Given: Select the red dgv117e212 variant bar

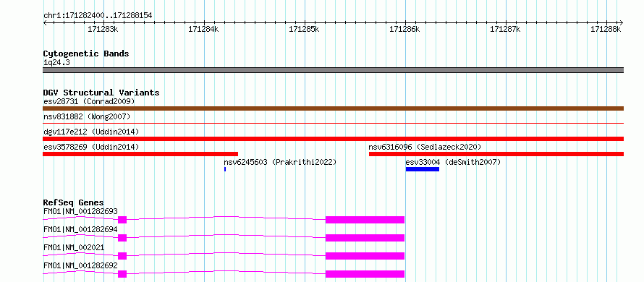Looking at the screenshot, I should [333, 139].
